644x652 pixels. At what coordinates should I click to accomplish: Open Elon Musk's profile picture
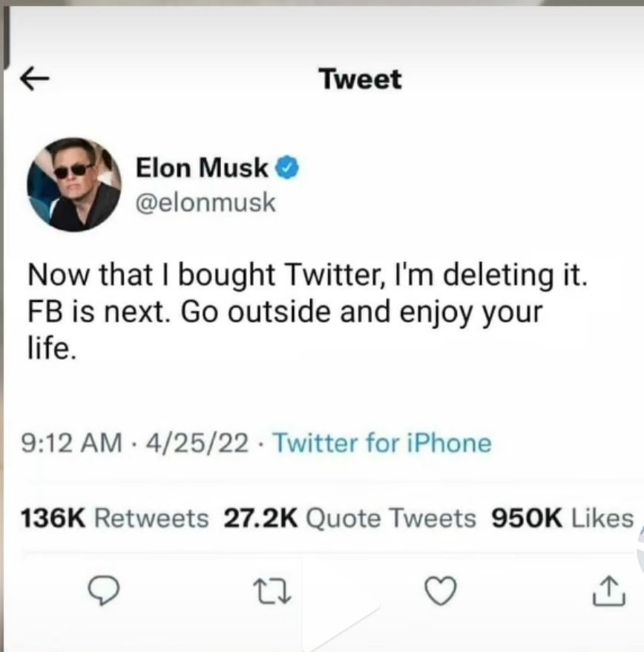[x=73, y=184]
